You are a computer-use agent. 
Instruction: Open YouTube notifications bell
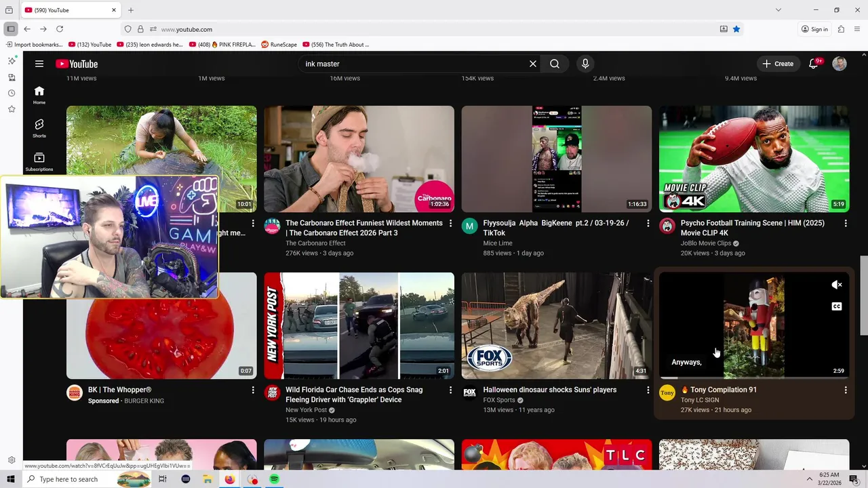[814, 64]
